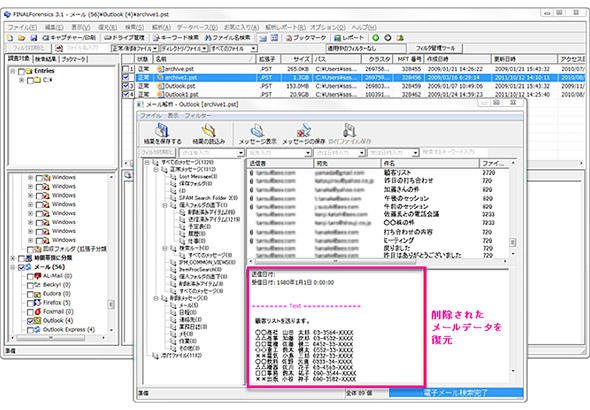Collapse the Entries root node
Screen dimensions: 590x410
click(x=13, y=71)
